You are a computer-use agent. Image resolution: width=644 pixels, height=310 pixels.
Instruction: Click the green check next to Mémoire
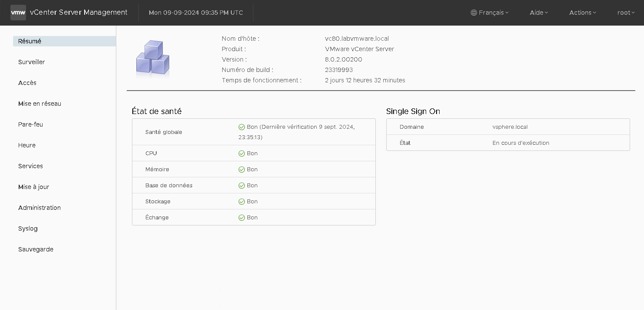[242, 170]
